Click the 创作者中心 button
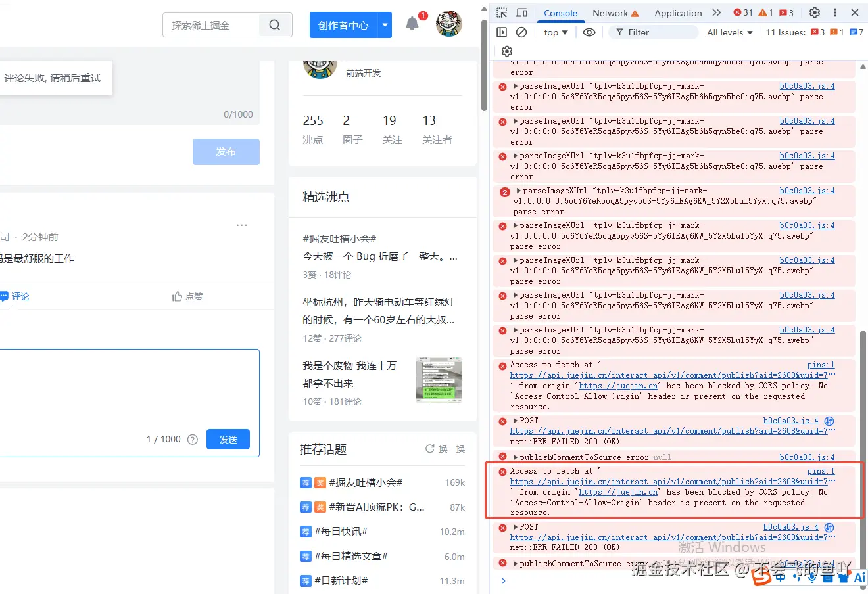The width and height of the screenshot is (868, 594). click(344, 25)
